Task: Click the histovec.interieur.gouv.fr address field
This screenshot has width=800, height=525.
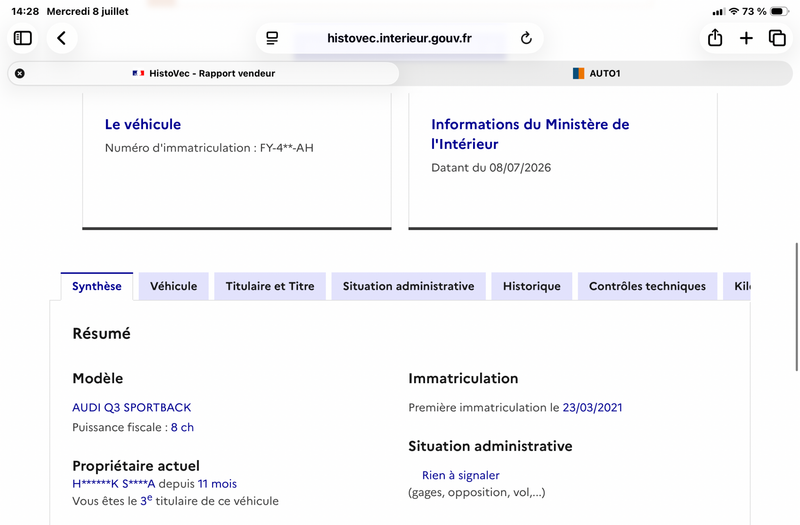Action: pos(399,38)
